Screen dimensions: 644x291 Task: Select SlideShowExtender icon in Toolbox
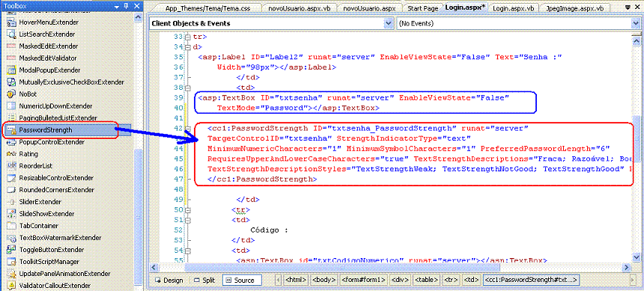pyautogui.click(x=11, y=213)
